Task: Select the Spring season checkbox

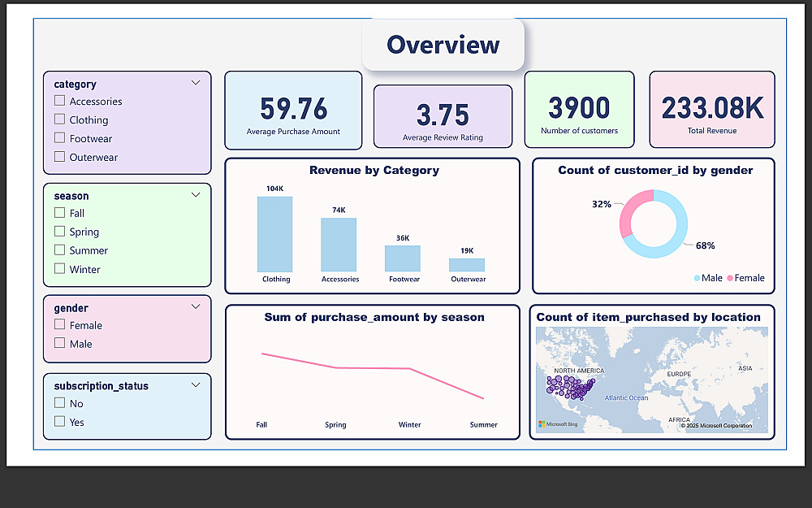Action: click(x=59, y=231)
